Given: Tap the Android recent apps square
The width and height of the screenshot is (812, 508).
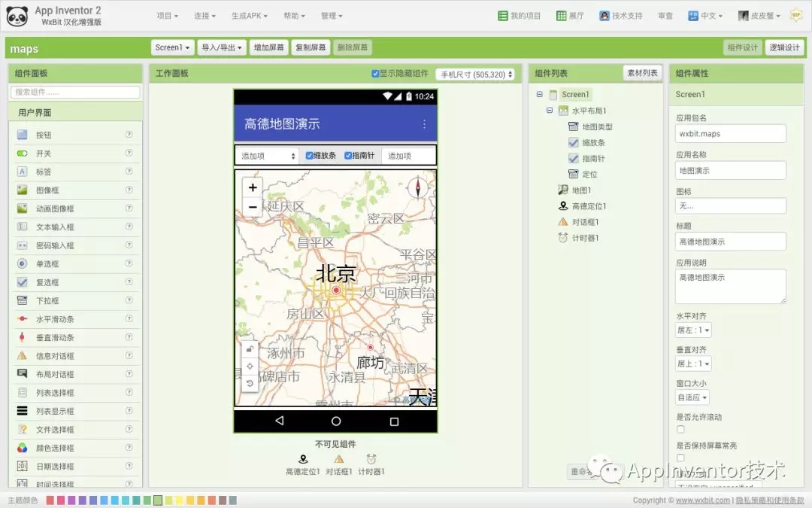Looking at the screenshot, I should (x=394, y=422).
